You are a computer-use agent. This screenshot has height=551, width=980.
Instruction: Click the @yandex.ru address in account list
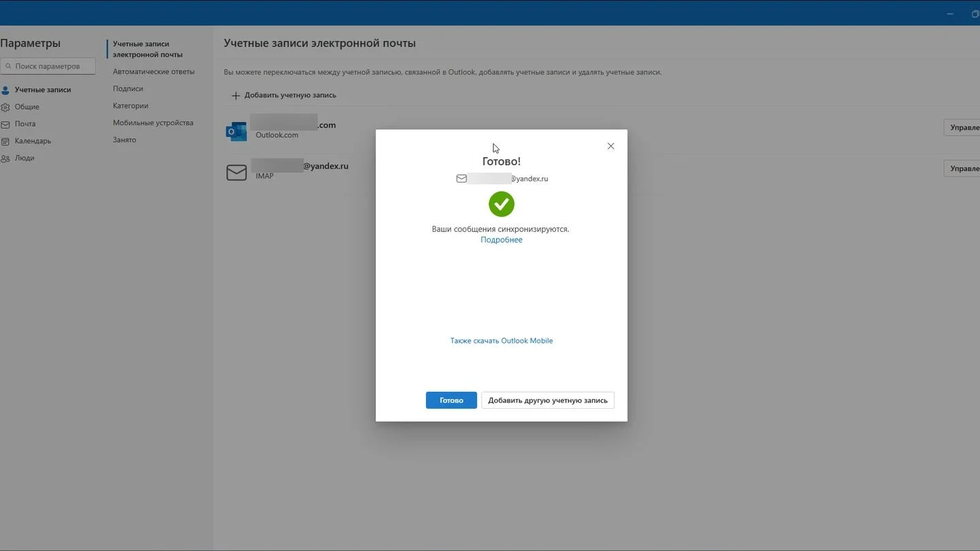click(325, 166)
